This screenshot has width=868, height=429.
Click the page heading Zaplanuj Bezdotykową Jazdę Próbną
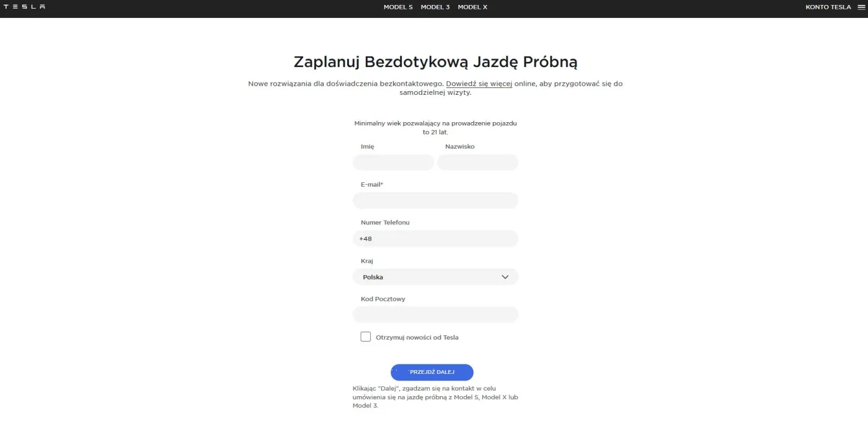(x=434, y=61)
